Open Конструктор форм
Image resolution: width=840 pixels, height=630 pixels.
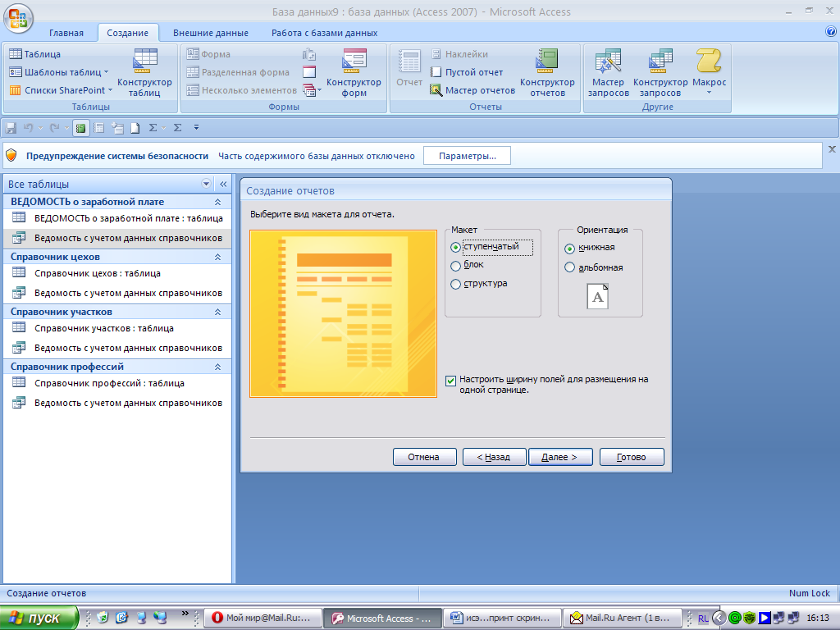pyautogui.click(x=354, y=72)
